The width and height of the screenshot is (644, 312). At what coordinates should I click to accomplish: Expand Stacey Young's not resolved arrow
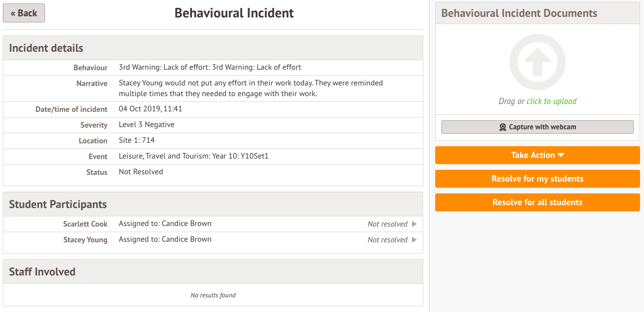click(x=414, y=239)
